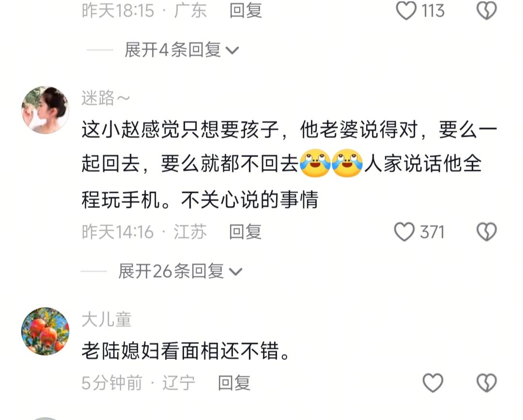Click the 371 like count number
This screenshot has height=420, width=523.
[432, 232]
